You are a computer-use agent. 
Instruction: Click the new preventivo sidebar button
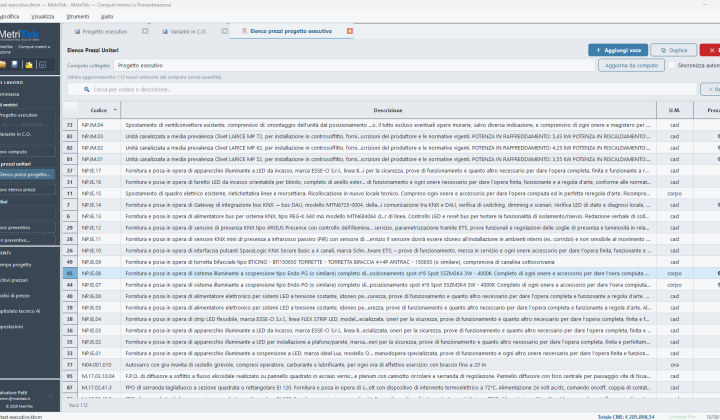pyautogui.click(x=28, y=228)
